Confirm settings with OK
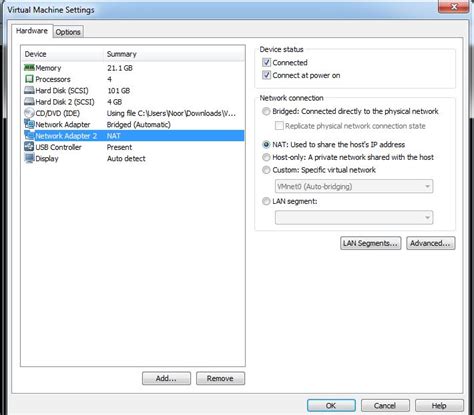 point(331,405)
